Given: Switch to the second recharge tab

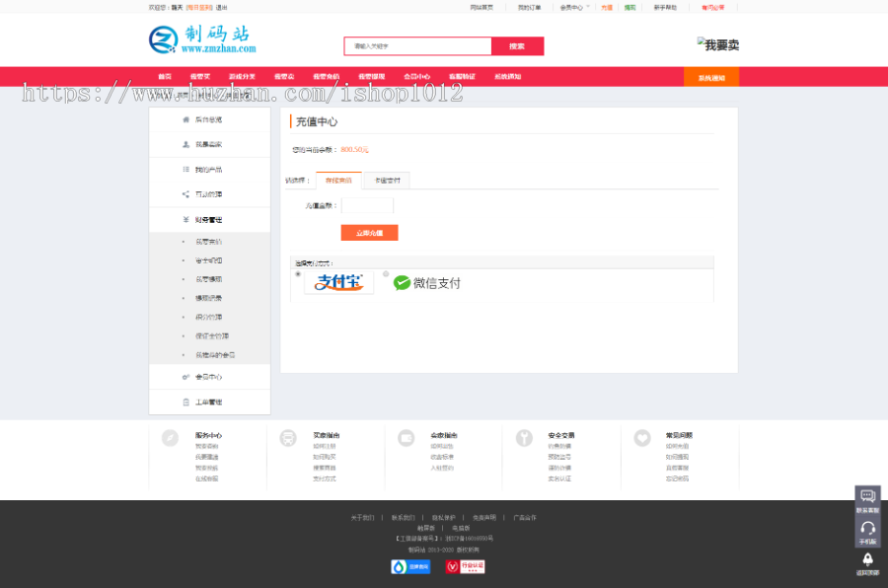Looking at the screenshot, I should click(386, 181).
